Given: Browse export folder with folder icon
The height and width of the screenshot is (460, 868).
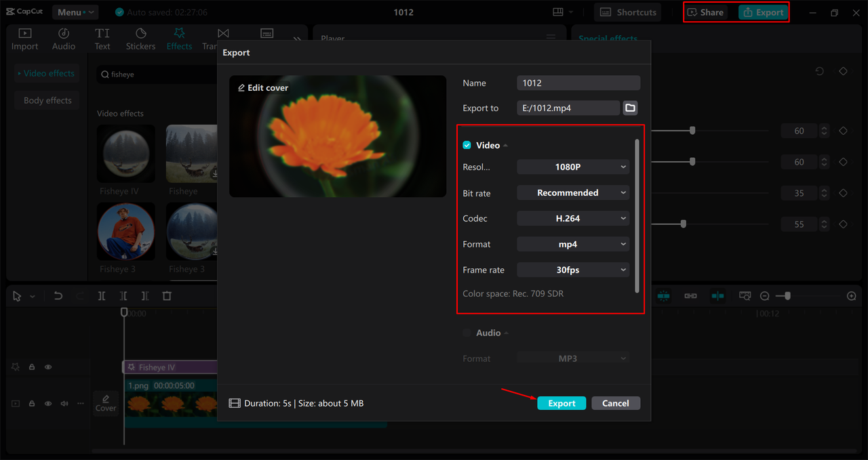Looking at the screenshot, I should [x=630, y=108].
